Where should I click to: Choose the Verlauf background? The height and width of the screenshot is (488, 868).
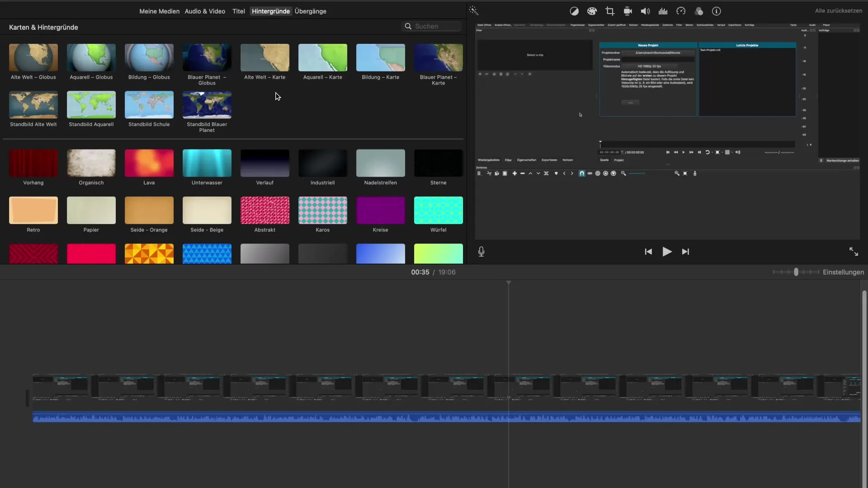click(265, 163)
